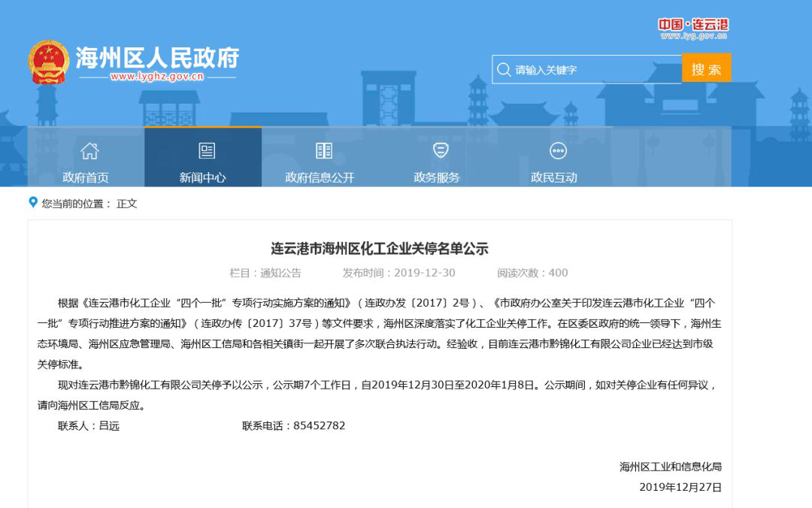812x508 pixels.
Task: Click the orange 搜索 button
Action: (706, 68)
